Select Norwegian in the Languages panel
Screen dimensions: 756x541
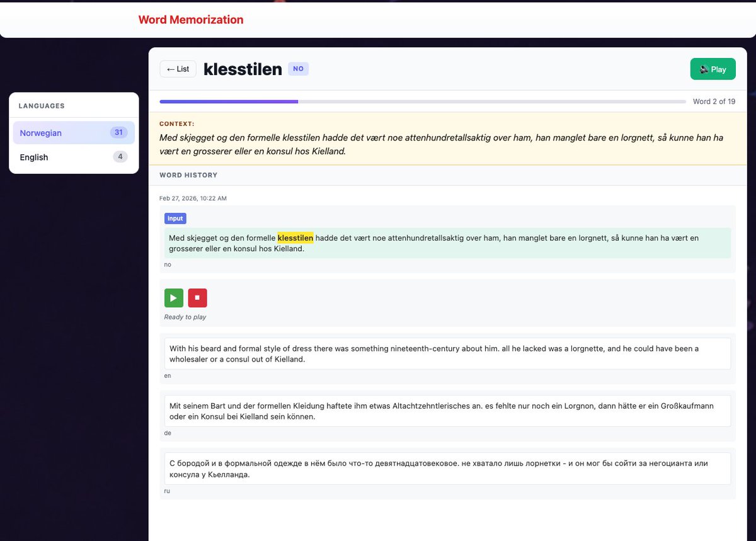click(x=74, y=133)
